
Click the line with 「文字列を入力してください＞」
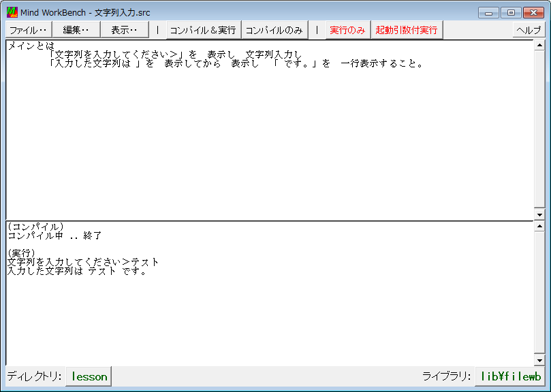click(x=175, y=55)
